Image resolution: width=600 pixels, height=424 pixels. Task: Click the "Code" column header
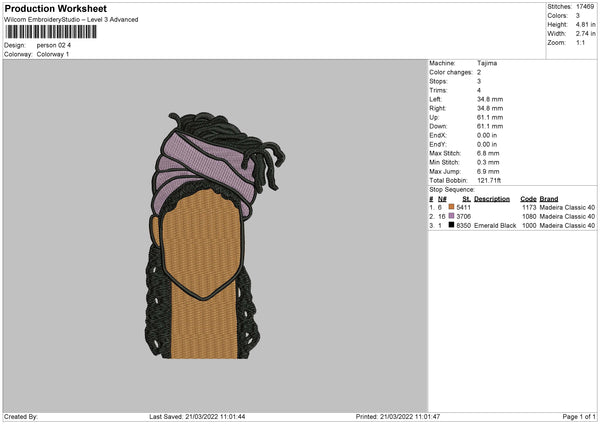click(x=528, y=199)
